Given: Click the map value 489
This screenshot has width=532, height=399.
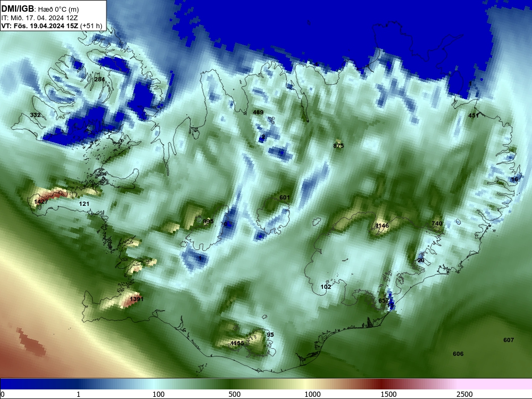Looking at the screenshot, I should [258, 112].
